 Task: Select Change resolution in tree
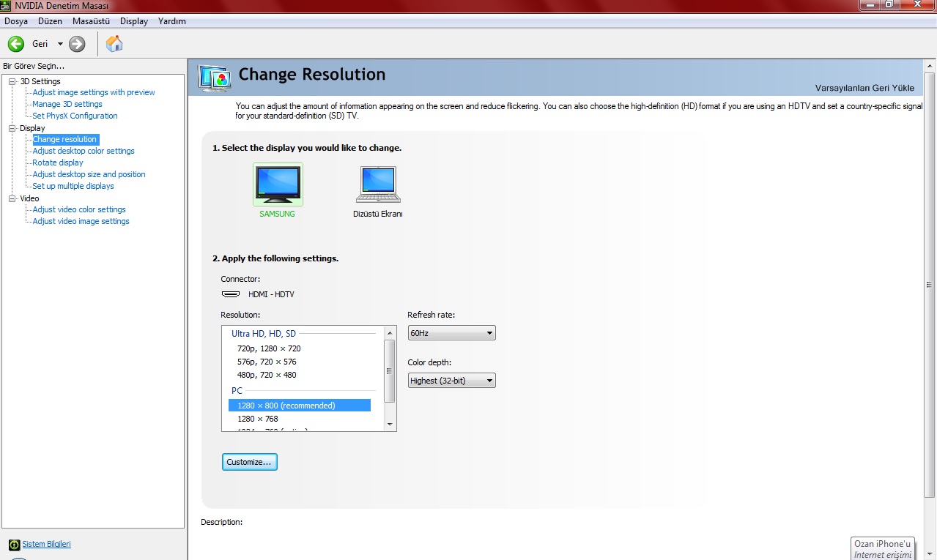64,139
